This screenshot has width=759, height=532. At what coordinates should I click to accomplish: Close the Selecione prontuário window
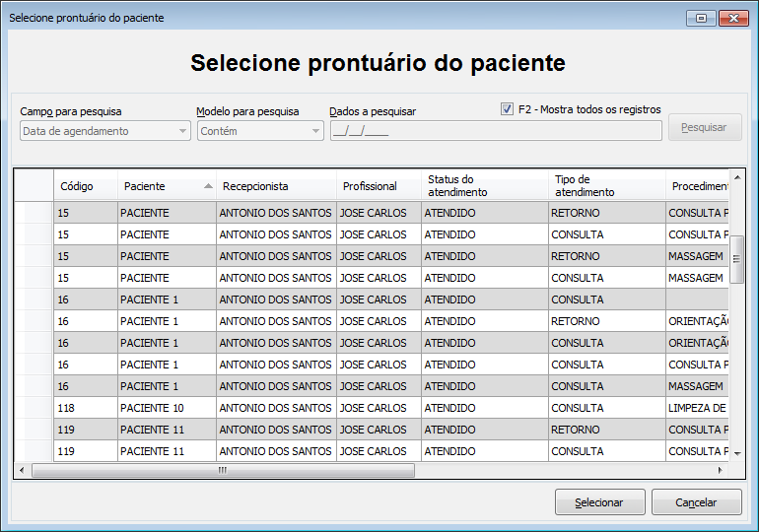[733, 19]
